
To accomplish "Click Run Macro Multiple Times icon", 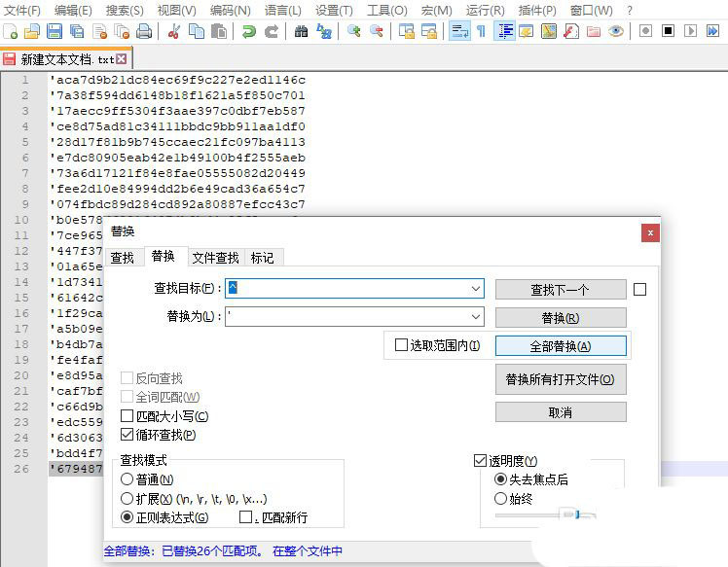I will (x=712, y=31).
